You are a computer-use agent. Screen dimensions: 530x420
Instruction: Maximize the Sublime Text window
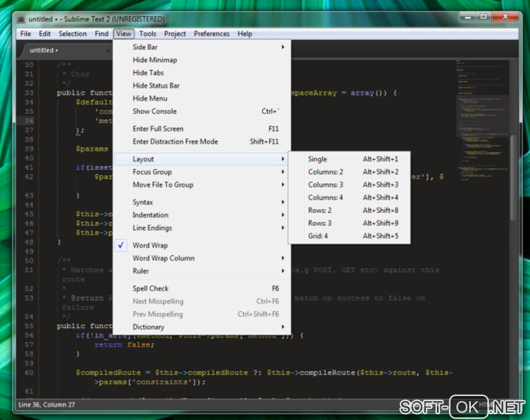pyautogui.click(x=484, y=17)
